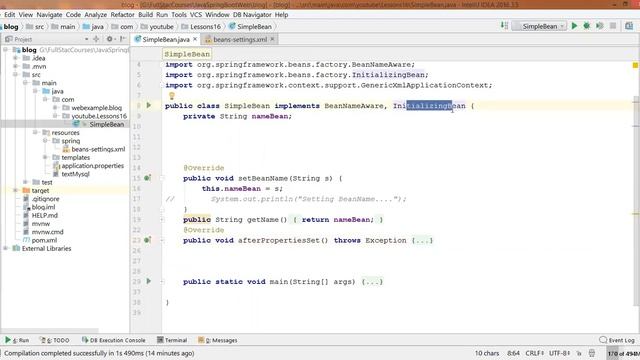
Task: Open the VCS menu
Action: click(x=196, y=14)
